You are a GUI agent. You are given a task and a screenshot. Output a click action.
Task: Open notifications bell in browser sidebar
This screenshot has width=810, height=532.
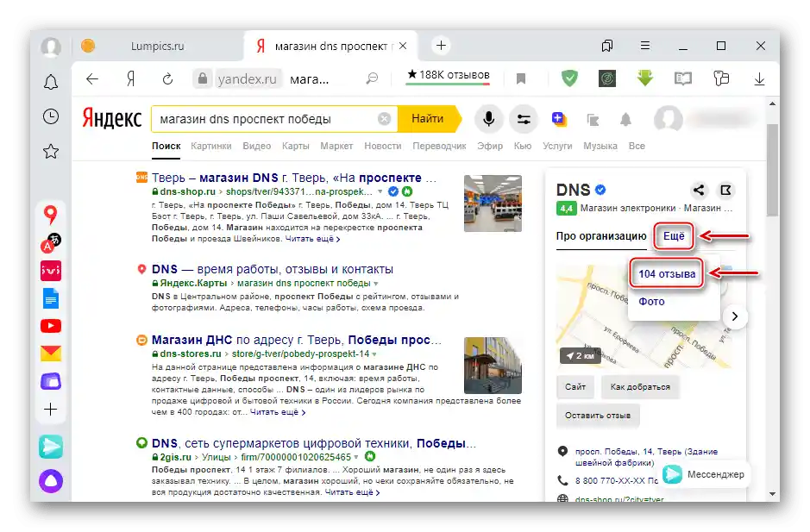tap(51, 82)
